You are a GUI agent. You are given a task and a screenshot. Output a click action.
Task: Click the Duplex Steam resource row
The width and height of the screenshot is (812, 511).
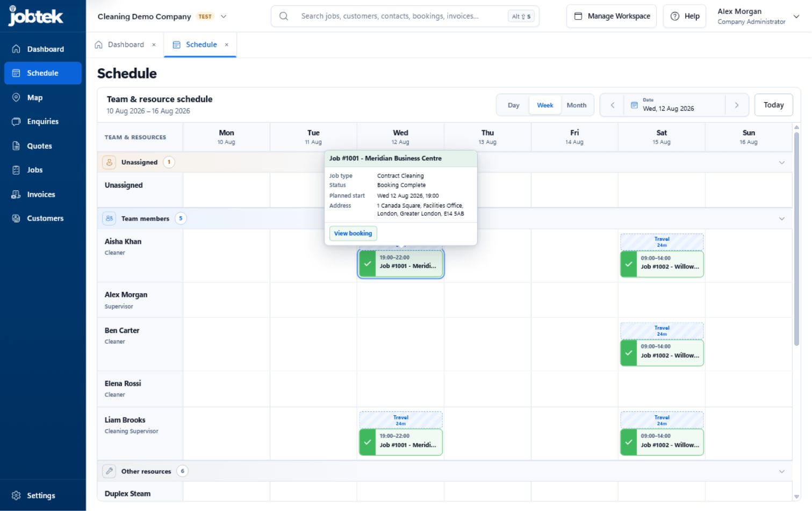pos(127,494)
